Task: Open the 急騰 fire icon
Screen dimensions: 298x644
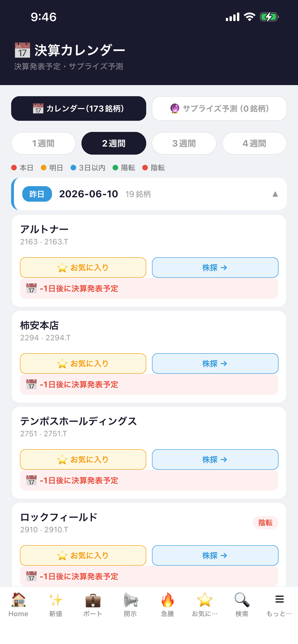Action: coord(167,600)
